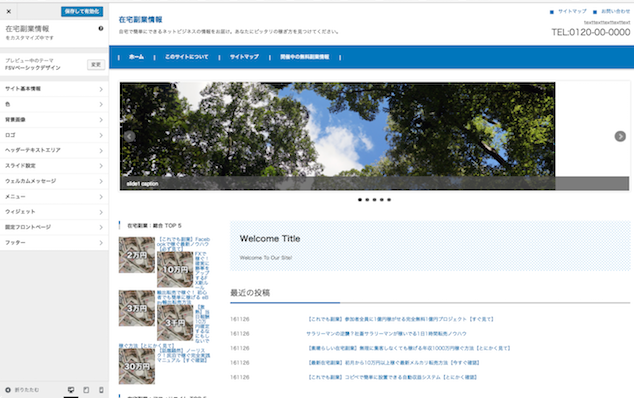634x398 pixels.
Task: Expand the 色 settings section
Action: point(54,104)
